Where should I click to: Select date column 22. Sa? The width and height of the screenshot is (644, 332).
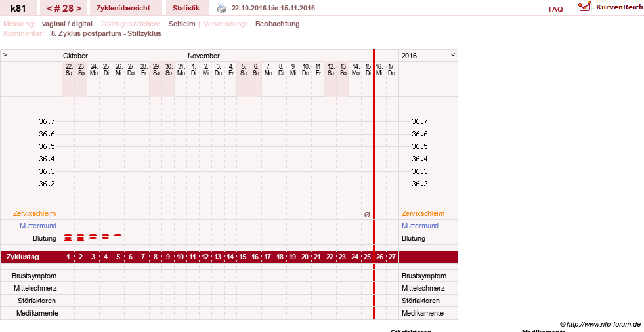click(68, 70)
